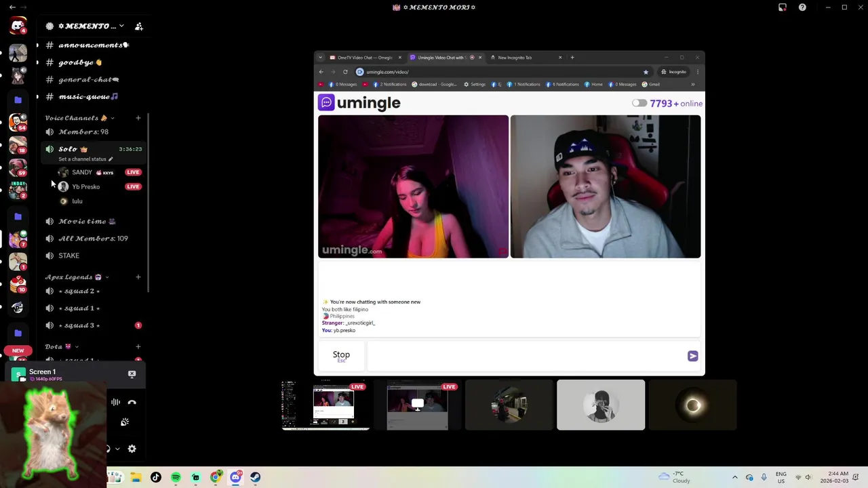Open TikTok from the taskbar
This screenshot has height=488, width=868.
pyautogui.click(x=156, y=477)
